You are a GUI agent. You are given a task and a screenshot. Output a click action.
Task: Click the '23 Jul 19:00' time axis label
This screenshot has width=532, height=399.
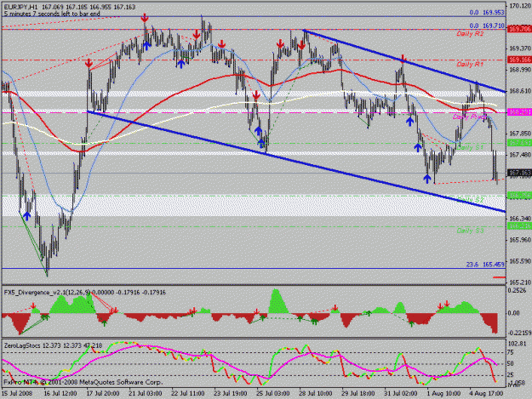click(x=231, y=394)
